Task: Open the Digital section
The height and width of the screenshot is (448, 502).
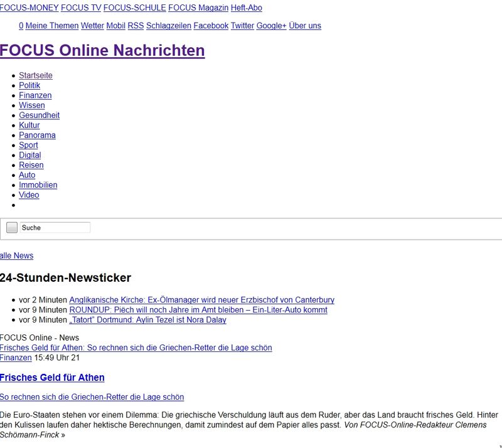Action: [x=29, y=155]
